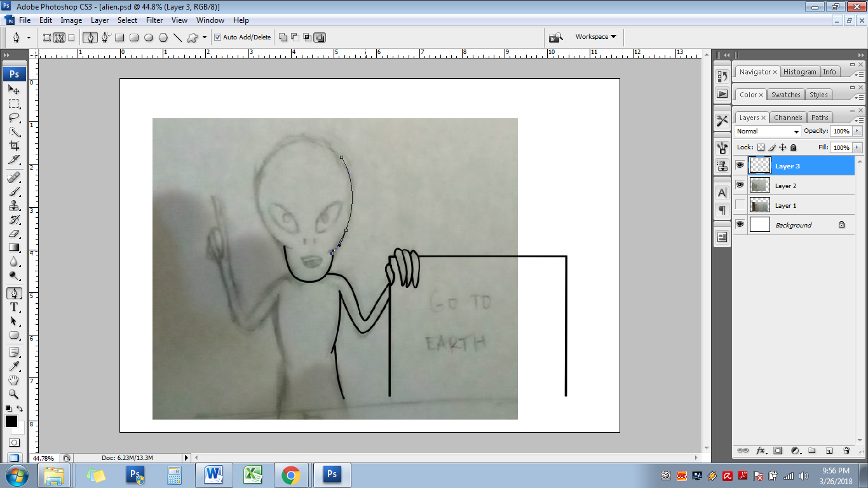
Task: Toggle Lock all padlock icon
Action: (x=793, y=147)
